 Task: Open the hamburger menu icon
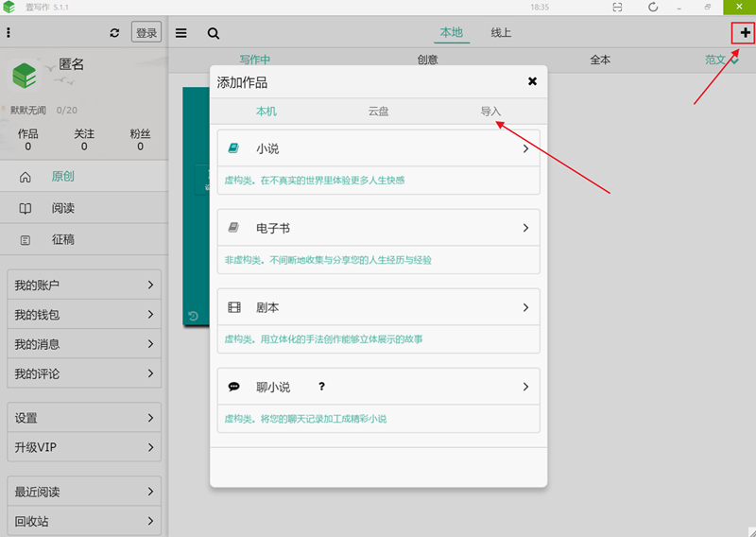[180, 33]
